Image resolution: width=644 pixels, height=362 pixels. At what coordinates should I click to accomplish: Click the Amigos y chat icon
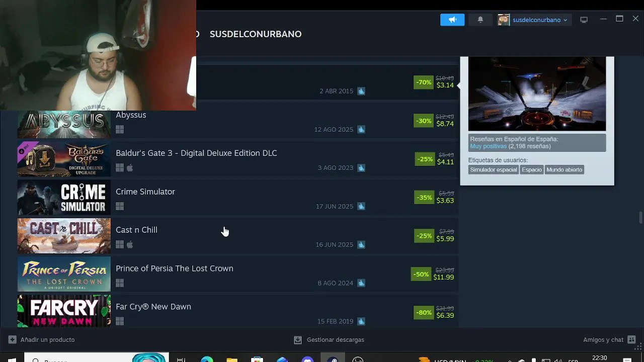pos(632,340)
